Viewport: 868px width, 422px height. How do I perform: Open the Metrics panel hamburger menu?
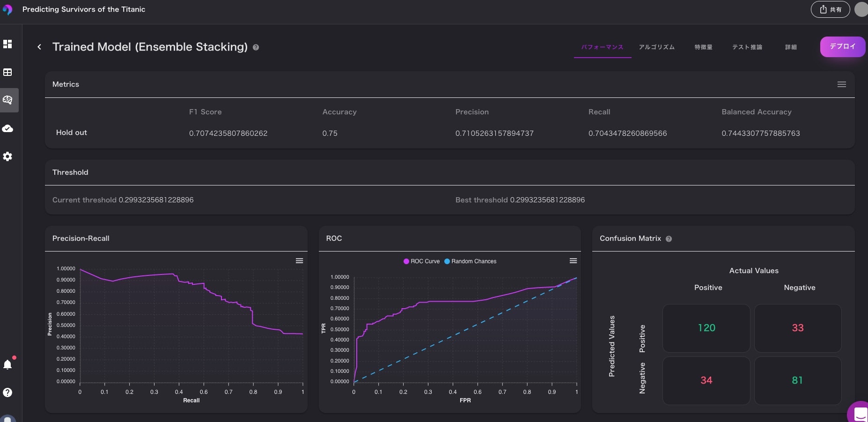tap(841, 84)
